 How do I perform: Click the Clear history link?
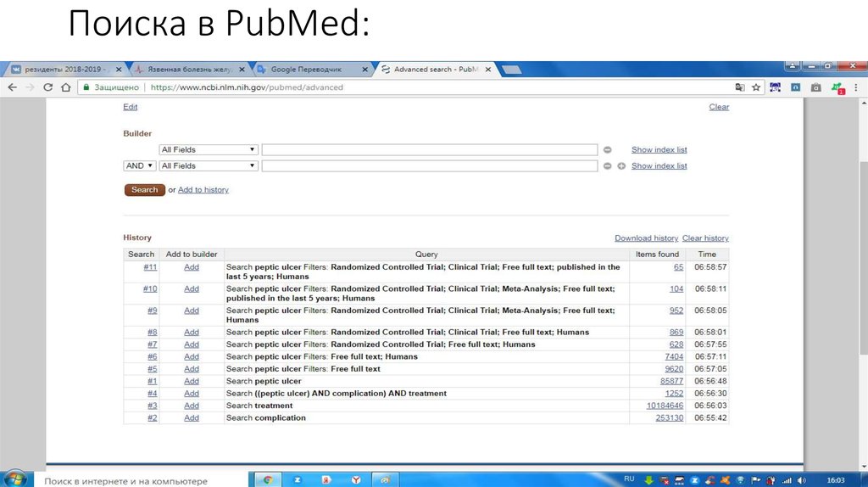pos(705,238)
